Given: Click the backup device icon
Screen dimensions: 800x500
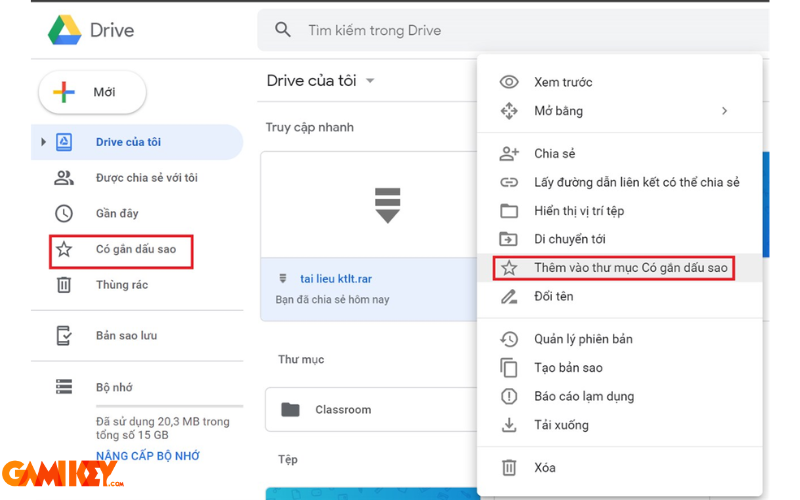Looking at the screenshot, I should coord(64,336).
